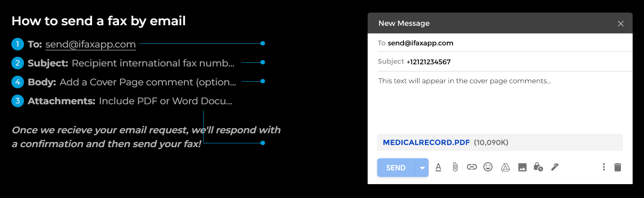Click the text formatting options icon
644x198 pixels.
pos(438,167)
